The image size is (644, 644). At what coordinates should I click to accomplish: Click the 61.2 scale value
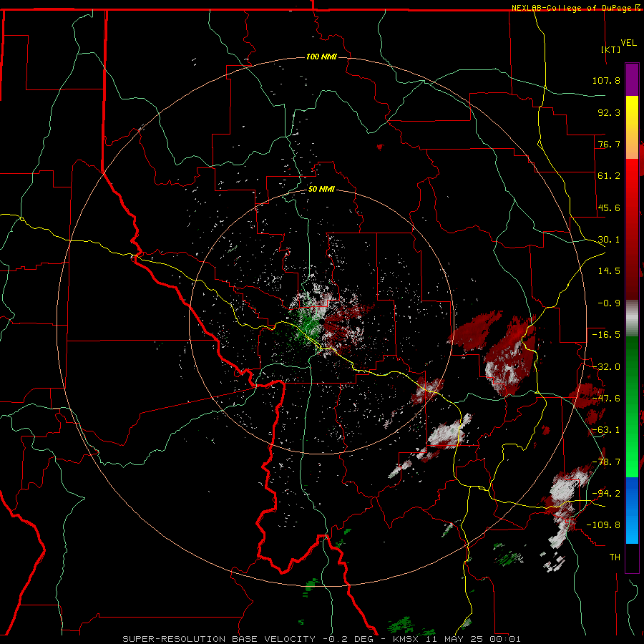pos(609,176)
